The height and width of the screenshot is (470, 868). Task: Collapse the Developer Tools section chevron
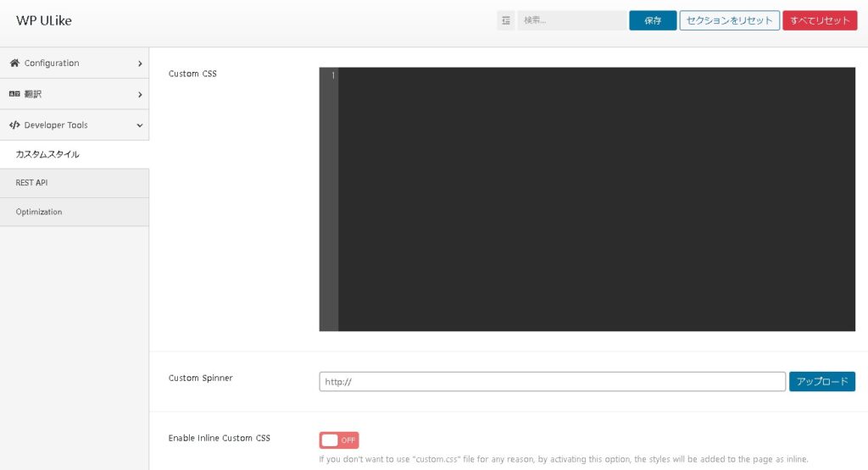[140, 125]
